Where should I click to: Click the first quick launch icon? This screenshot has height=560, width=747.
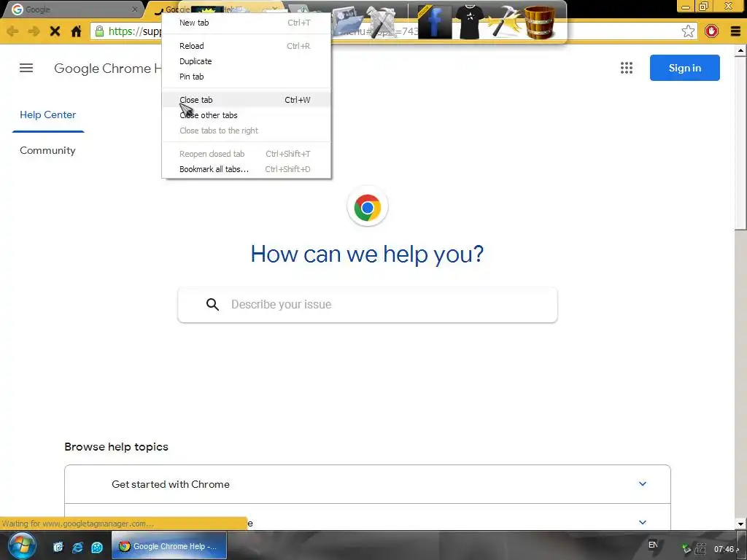[58, 547]
